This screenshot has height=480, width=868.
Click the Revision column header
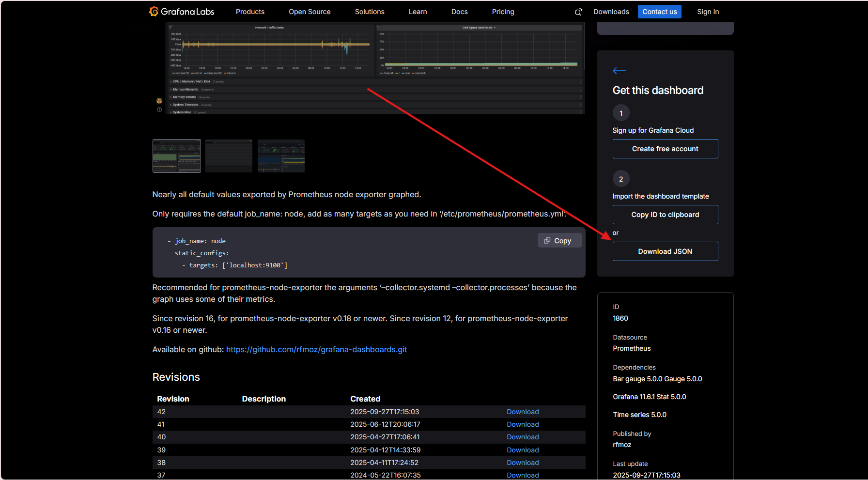173,399
